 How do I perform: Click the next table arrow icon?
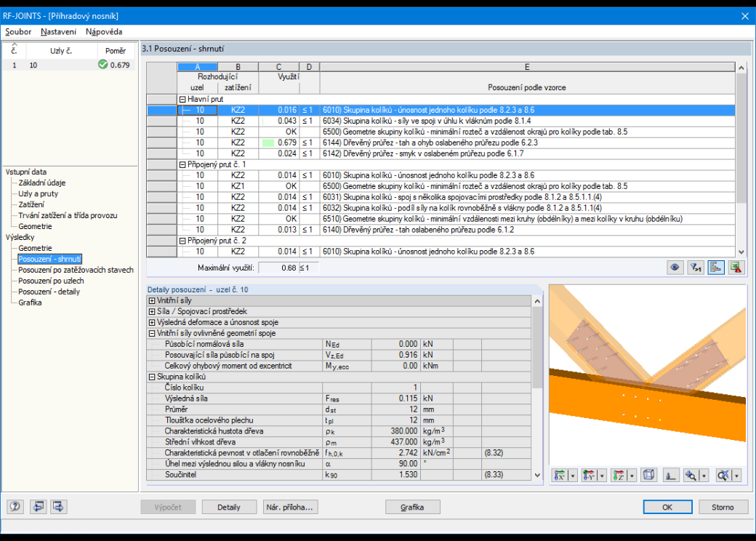tap(58, 507)
